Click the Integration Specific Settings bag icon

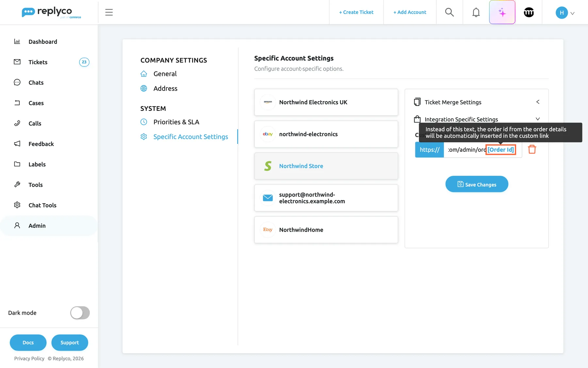pos(417,119)
